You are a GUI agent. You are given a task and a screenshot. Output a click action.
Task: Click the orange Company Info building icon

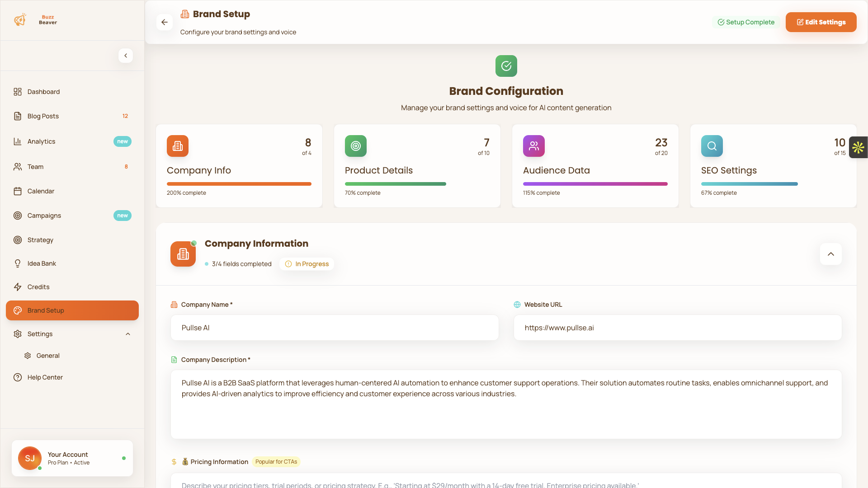177,146
